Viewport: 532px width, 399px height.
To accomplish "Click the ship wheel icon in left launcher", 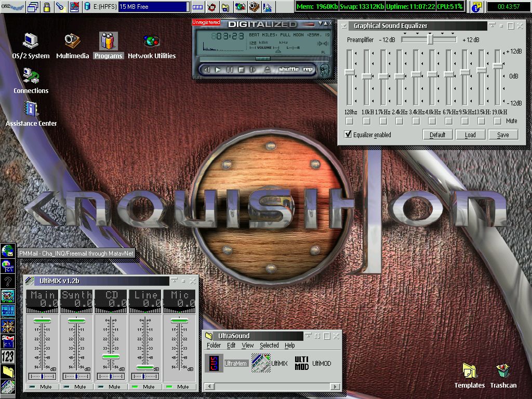I will [x=7, y=326].
